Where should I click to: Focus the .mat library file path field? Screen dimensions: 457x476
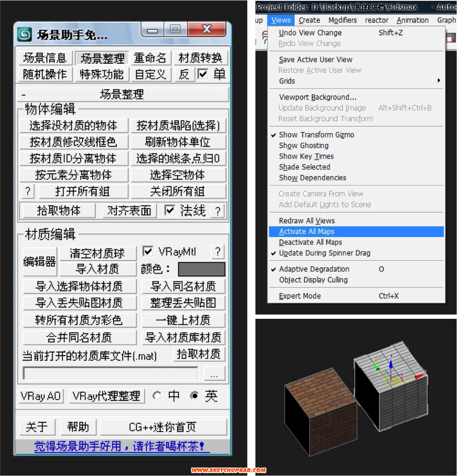(x=111, y=373)
